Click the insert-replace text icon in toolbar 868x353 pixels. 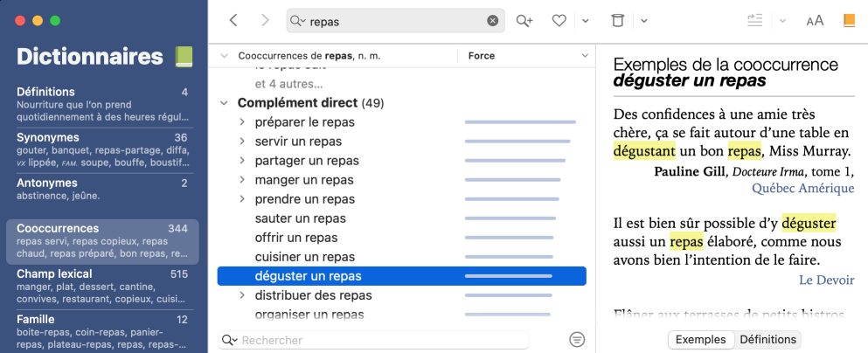754,20
